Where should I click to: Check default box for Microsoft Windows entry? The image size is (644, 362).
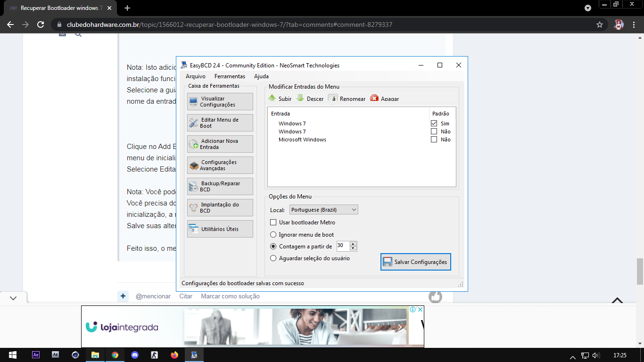434,140
